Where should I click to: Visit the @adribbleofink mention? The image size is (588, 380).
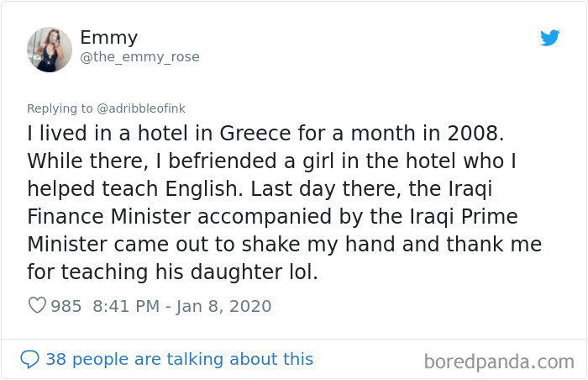coord(143,108)
